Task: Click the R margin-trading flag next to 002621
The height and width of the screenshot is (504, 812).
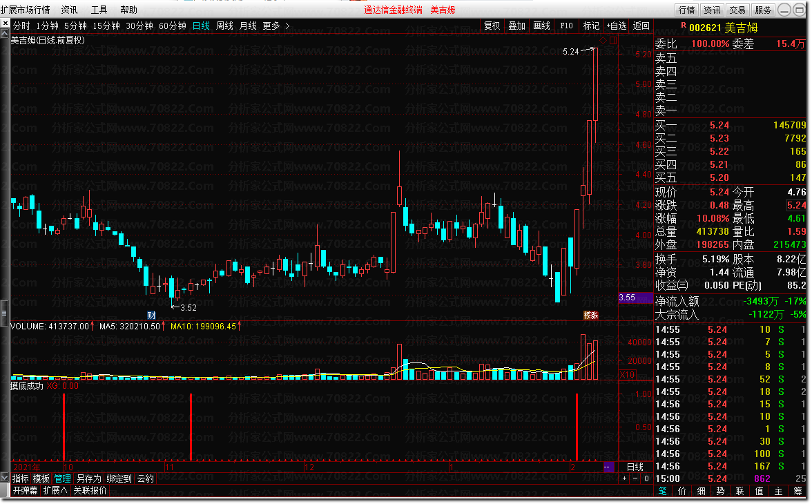Action: pyautogui.click(x=684, y=26)
